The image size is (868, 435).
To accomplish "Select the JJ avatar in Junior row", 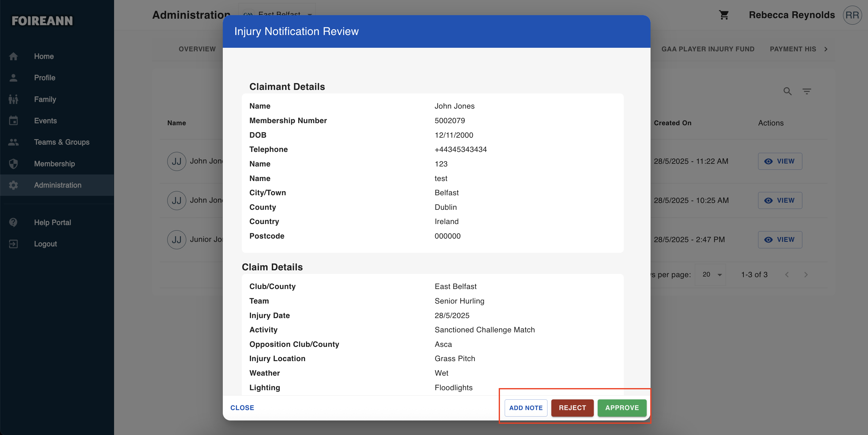I will [x=176, y=240].
